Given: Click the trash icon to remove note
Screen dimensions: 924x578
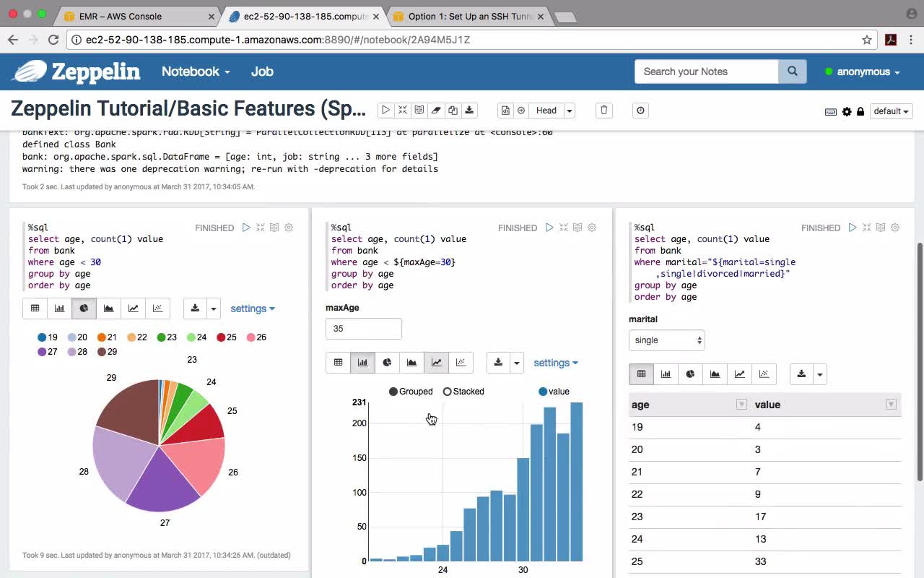Looking at the screenshot, I should click(604, 111).
